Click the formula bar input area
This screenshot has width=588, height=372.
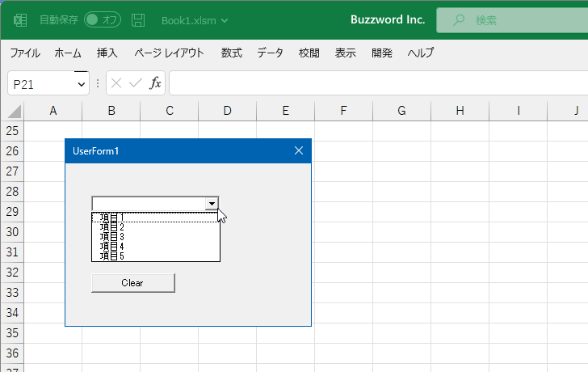point(378,83)
